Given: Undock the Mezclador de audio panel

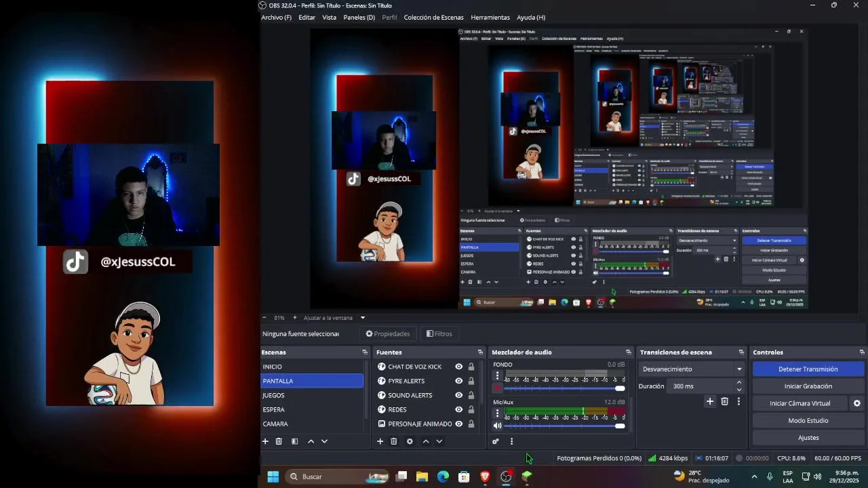Looking at the screenshot, I should click(628, 352).
